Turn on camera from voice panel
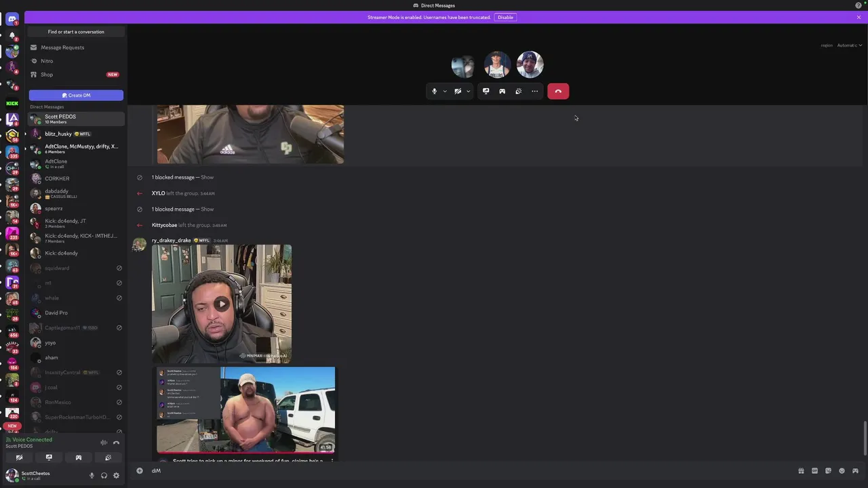This screenshot has height=488, width=868. tap(19, 457)
